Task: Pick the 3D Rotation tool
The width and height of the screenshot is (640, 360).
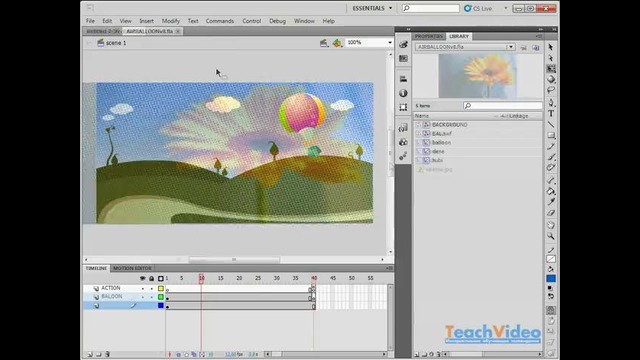Action: 551,79
